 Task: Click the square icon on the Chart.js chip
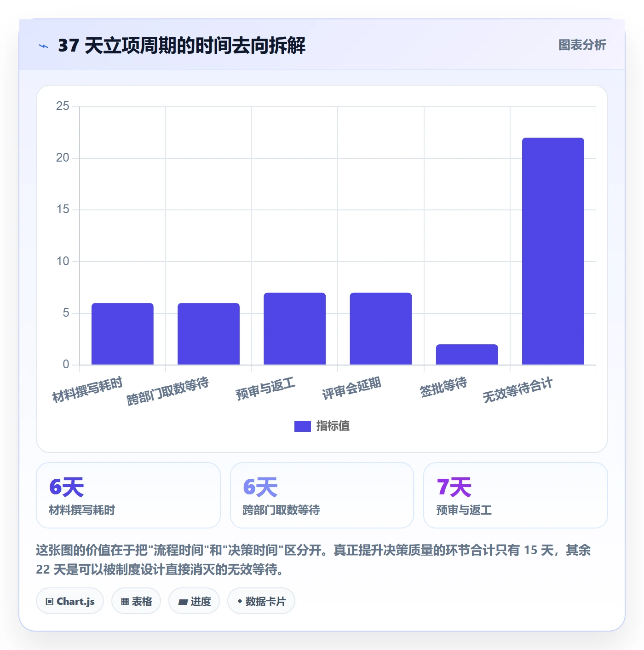(50, 601)
